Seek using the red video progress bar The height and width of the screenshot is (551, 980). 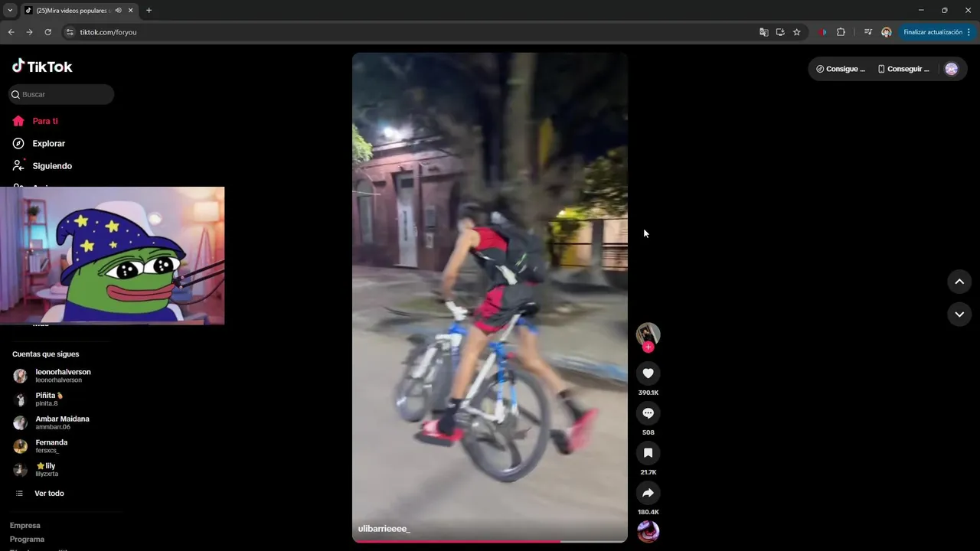point(490,540)
